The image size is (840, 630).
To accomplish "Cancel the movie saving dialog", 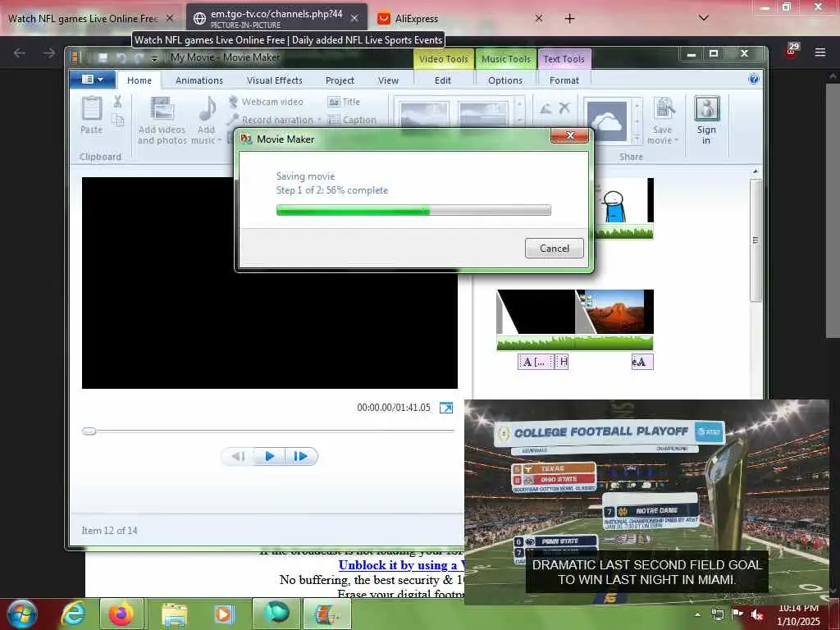I will (554, 248).
